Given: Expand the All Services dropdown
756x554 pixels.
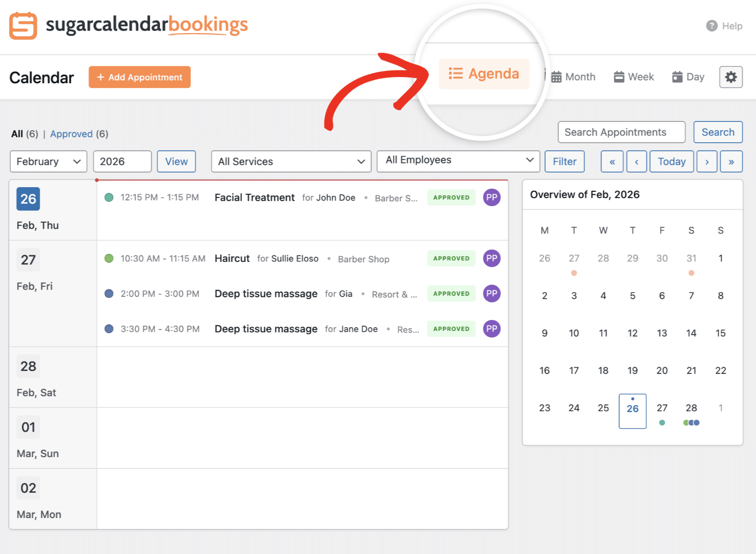Looking at the screenshot, I should tap(291, 161).
